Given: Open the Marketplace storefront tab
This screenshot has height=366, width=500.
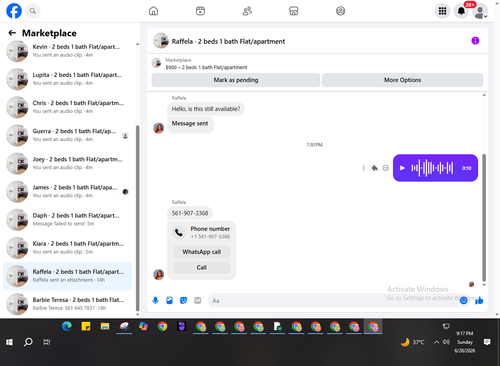Looking at the screenshot, I should (294, 11).
